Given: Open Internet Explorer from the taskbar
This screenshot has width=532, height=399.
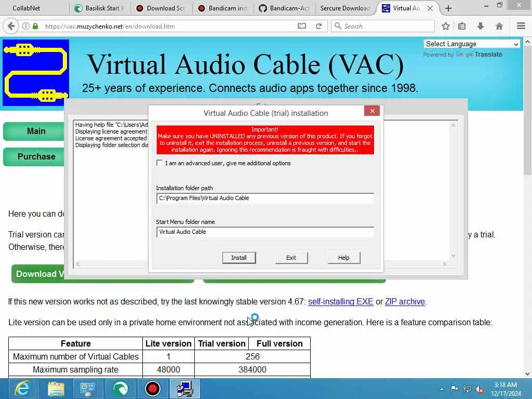Looking at the screenshot, I should (22, 389).
